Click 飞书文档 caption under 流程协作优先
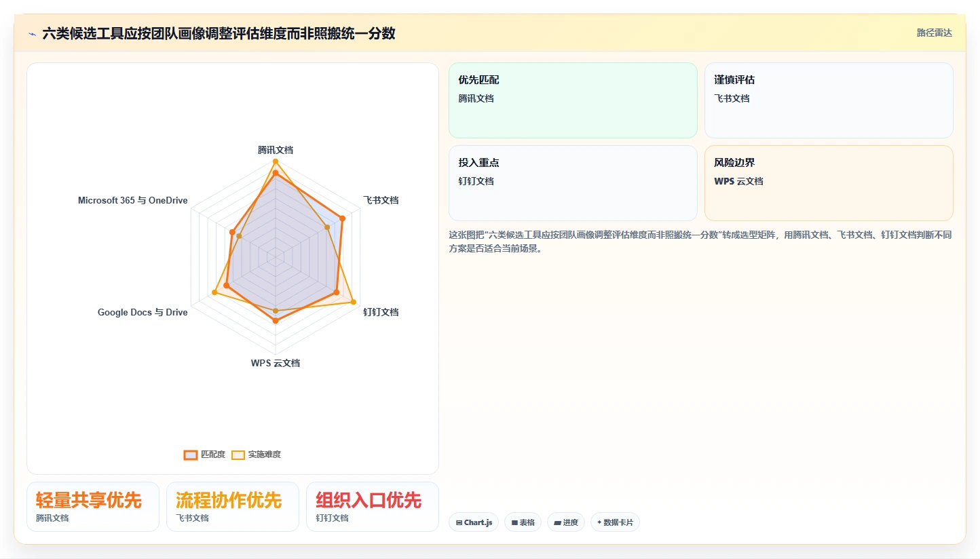The width and height of the screenshot is (980, 559). [192, 518]
